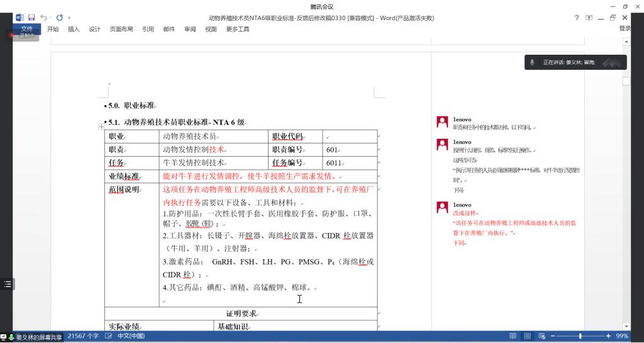Switch to Web Layout view icon
The image size is (644, 343).
click(541, 336)
